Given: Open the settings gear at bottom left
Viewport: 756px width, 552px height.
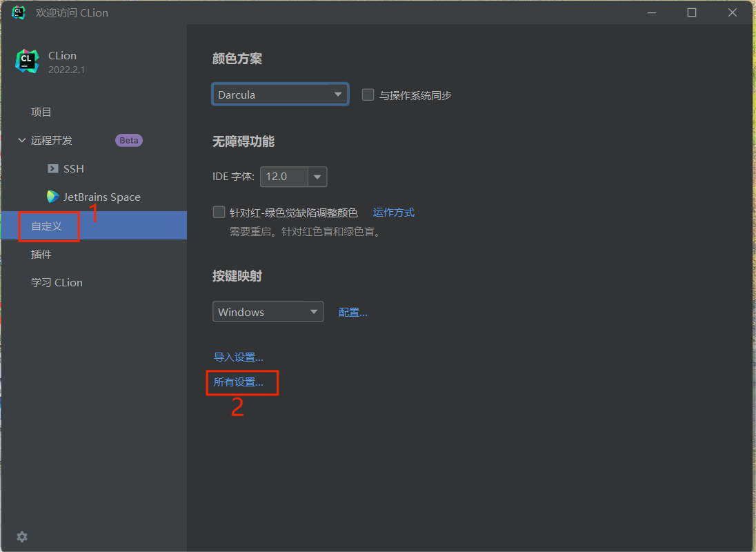Looking at the screenshot, I should [x=22, y=536].
